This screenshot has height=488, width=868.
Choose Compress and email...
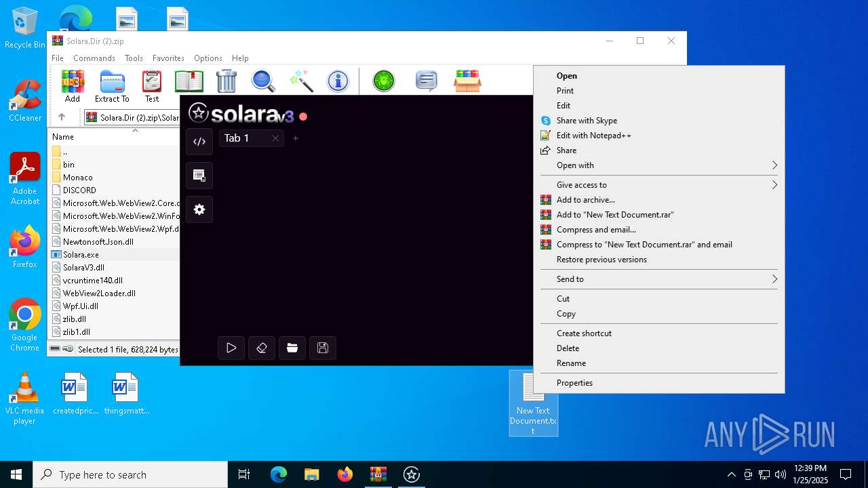click(659, 230)
